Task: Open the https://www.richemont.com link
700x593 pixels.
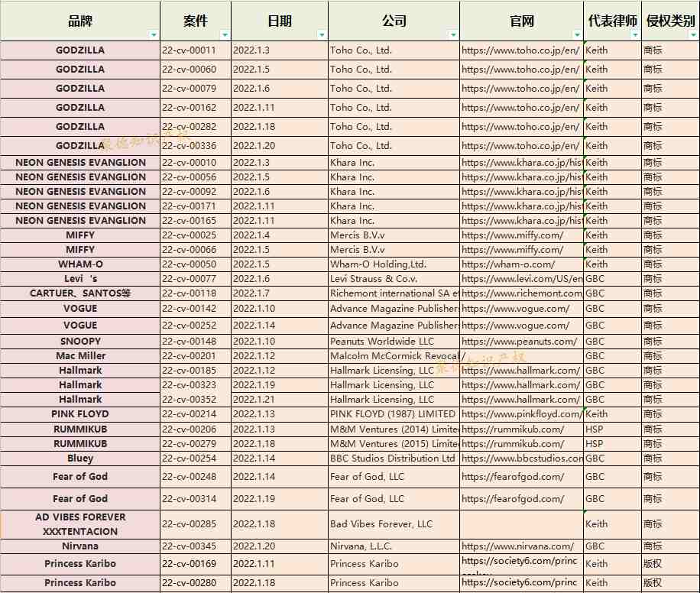Action: 522,293
